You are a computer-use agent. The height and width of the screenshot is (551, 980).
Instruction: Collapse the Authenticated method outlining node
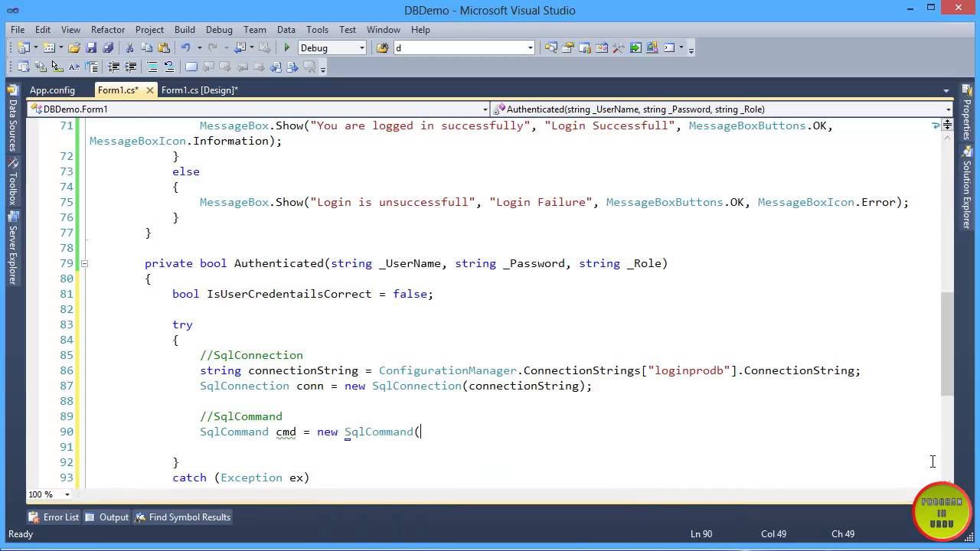84,263
